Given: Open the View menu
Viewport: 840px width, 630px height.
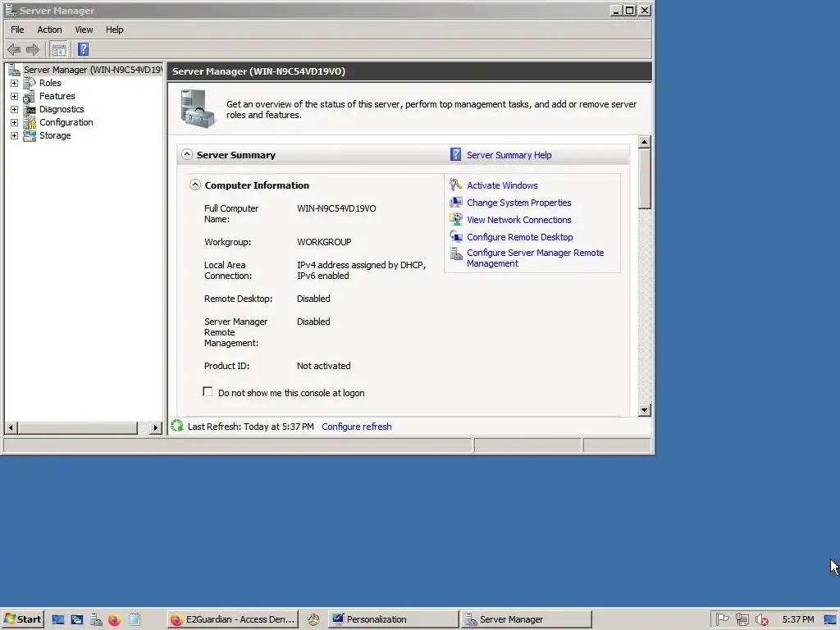Looking at the screenshot, I should [84, 30].
